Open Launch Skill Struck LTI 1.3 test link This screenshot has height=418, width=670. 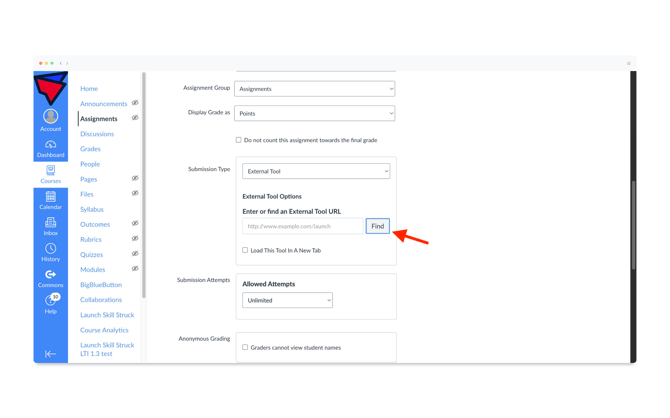coord(107,349)
